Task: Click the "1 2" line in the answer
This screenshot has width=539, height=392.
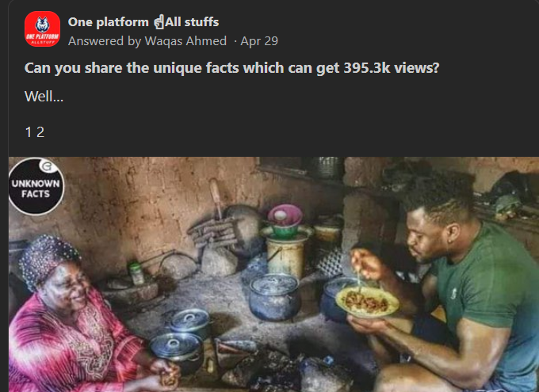Action: point(35,132)
